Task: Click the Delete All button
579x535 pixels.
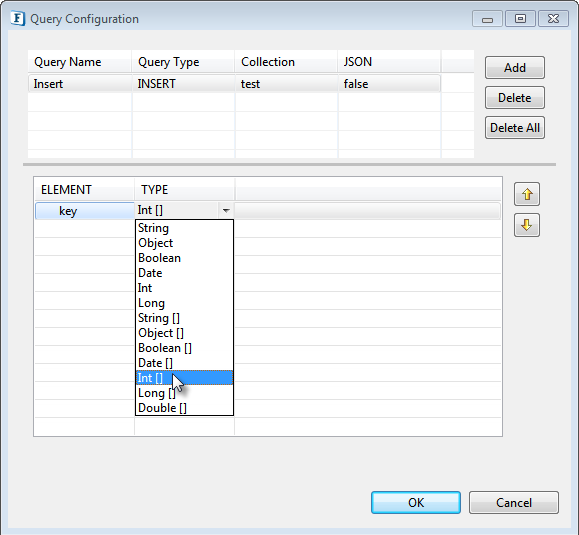Action: point(515,128)
